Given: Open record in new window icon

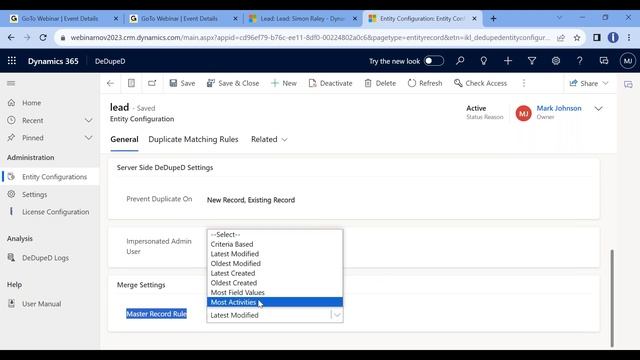Looking at the screenshot, I should coord(152,83).
